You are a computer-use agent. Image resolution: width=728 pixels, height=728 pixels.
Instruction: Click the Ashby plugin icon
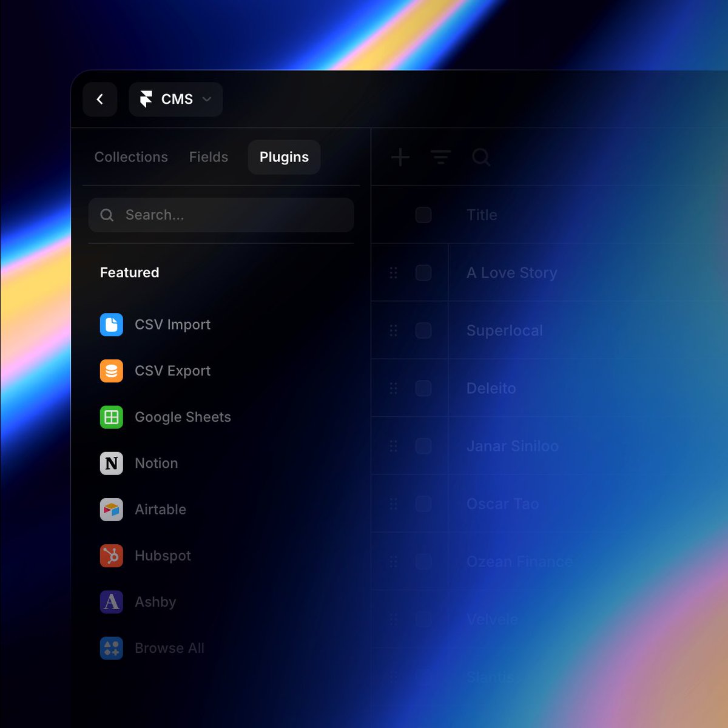pyautogui.click(x=112, y=602)
